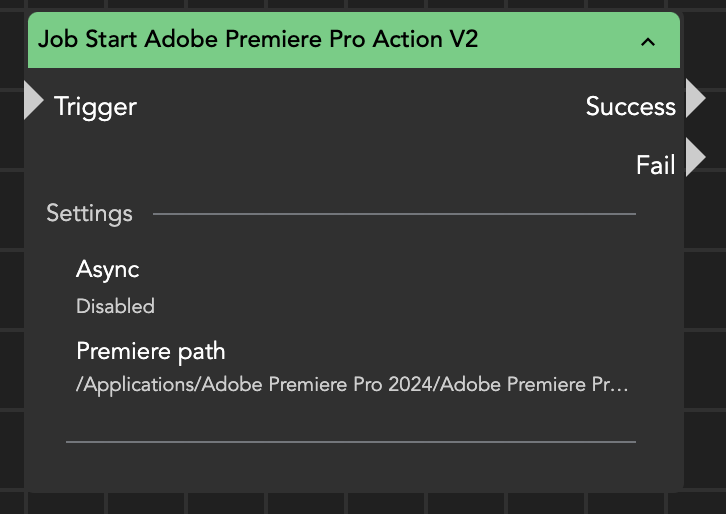Click the Trigger label text
The image size is (726, 514).
pos(95,106)
